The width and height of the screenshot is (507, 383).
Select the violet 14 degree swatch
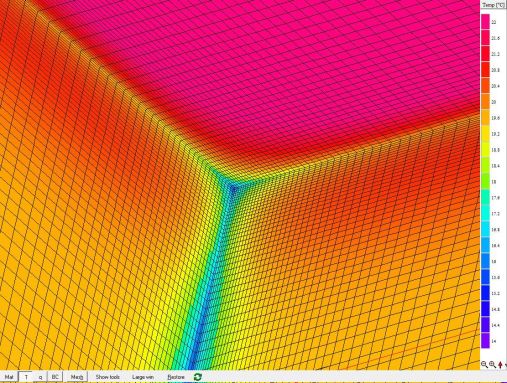pos(485,341)
